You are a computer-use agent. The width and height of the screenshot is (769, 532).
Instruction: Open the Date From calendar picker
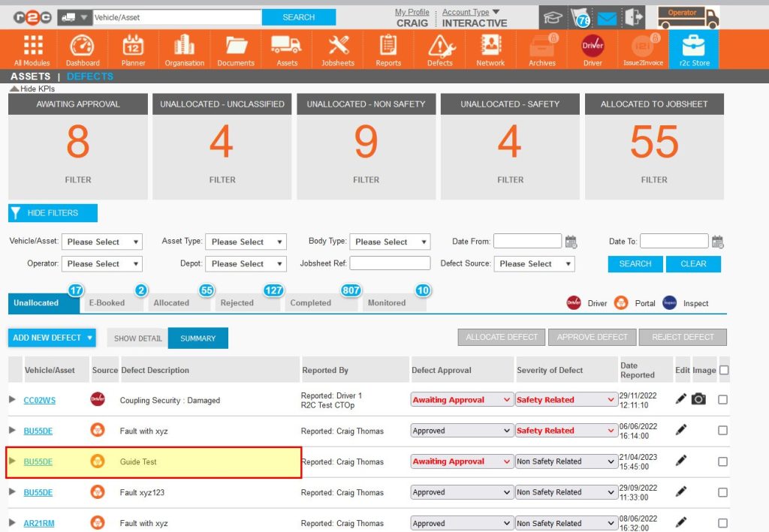click(571, 241)
